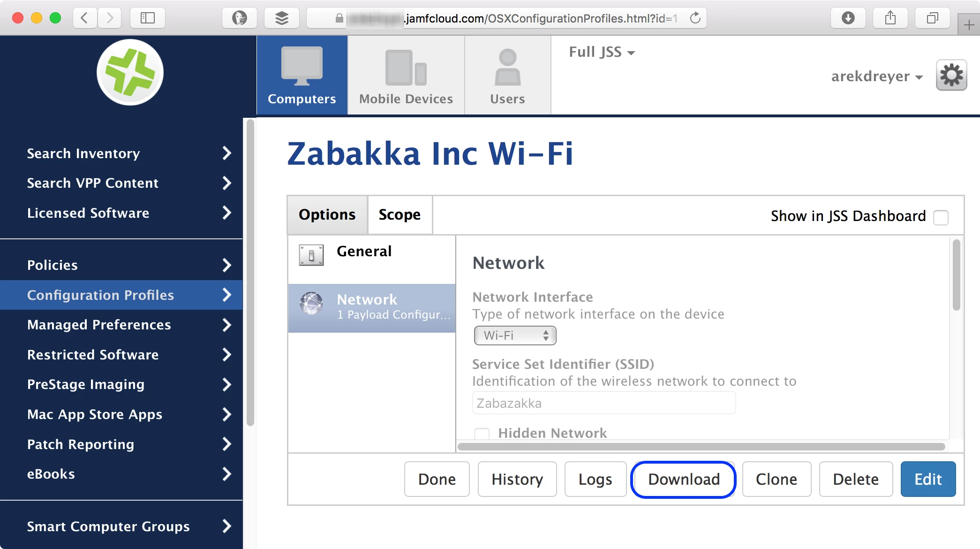Open the Share button in Safari
This screenshot has width=980, height=549.
point(890,18)
